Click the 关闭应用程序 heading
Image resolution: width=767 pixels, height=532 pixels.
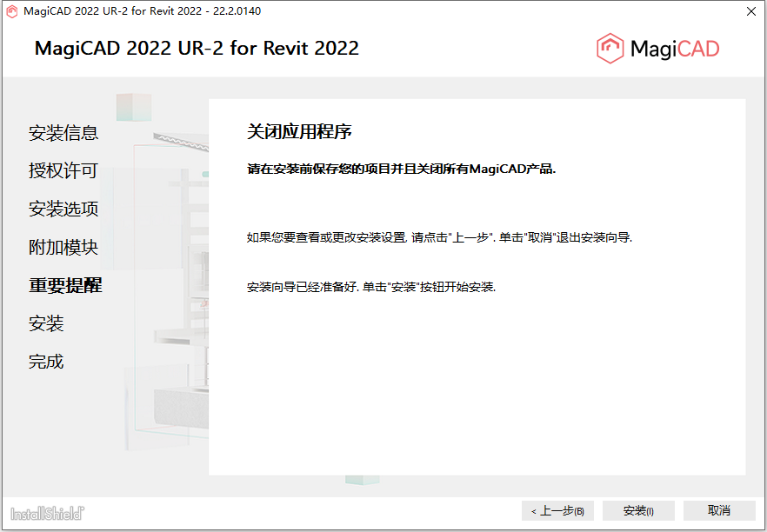(299, 131)
